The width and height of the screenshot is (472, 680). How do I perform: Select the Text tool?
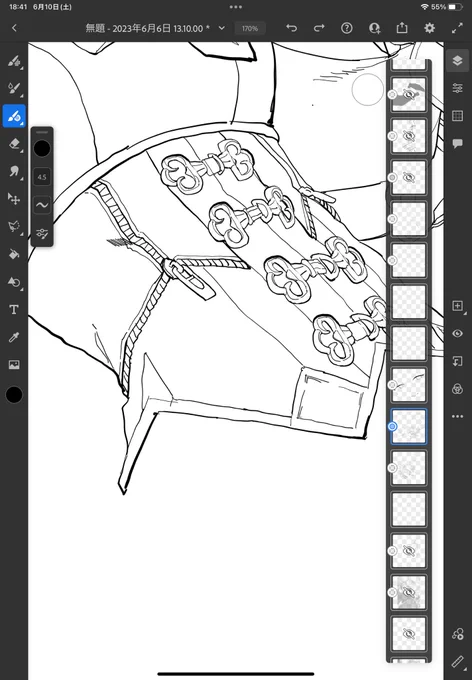[14, 310]
